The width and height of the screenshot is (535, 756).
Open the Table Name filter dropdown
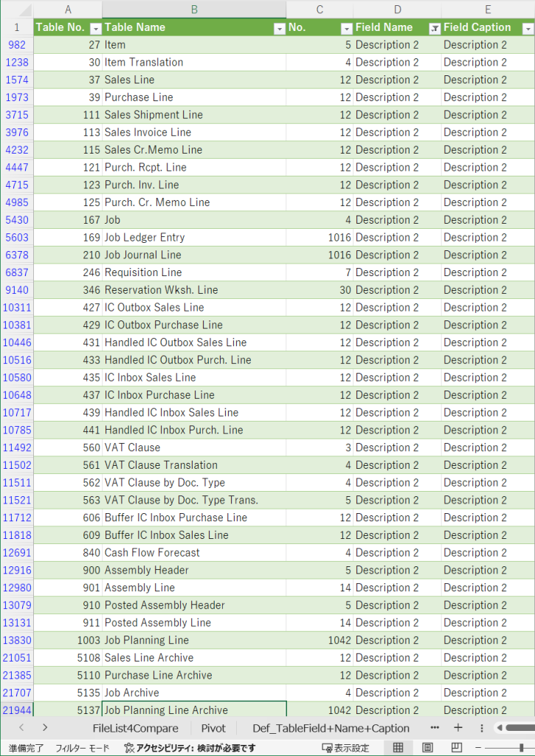click(279, 28)
